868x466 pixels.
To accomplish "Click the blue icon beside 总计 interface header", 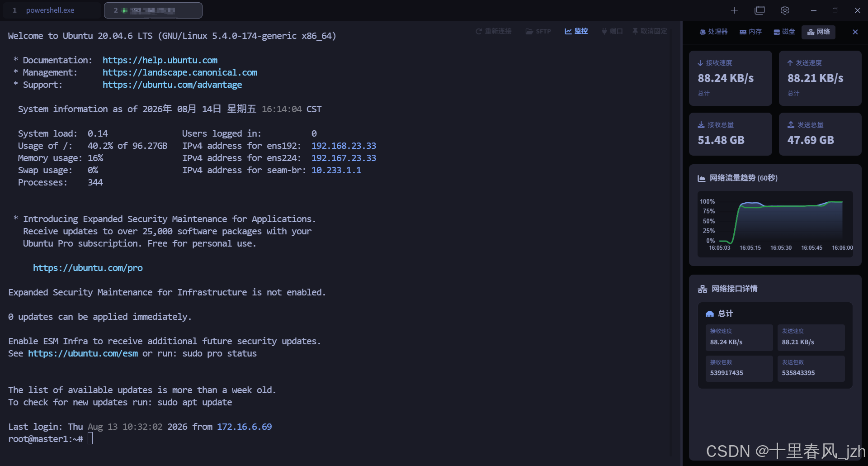I will [710, 314].
